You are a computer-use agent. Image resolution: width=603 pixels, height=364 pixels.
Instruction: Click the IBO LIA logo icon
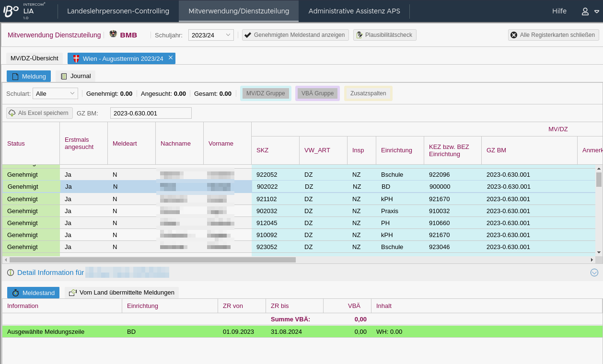click(11, 11)
